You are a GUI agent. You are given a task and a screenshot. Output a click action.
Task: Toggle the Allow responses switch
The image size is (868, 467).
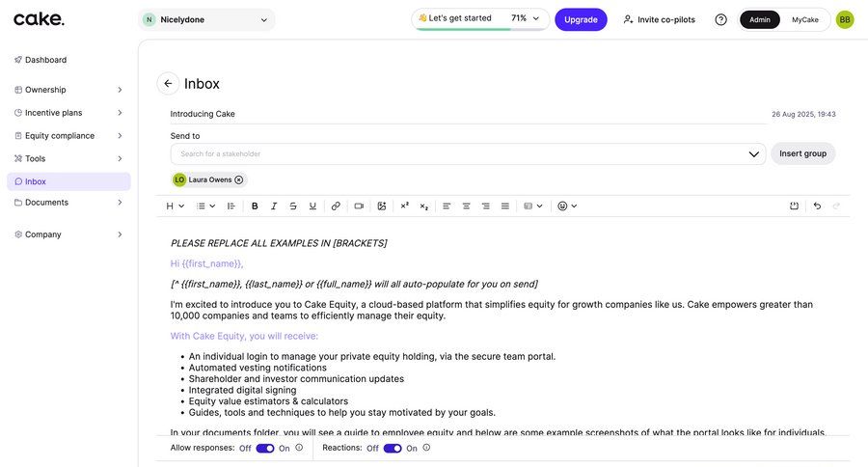pos(265,448)
